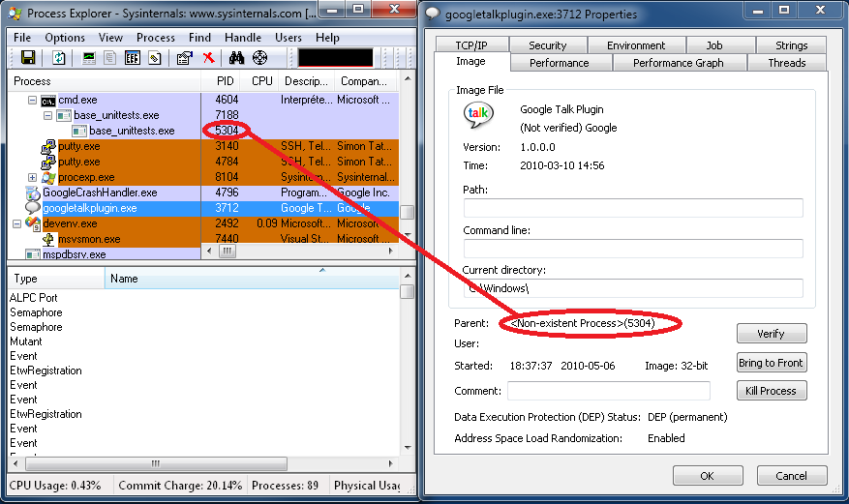Click Cancel in the Properties dialog

coord(791,476)
